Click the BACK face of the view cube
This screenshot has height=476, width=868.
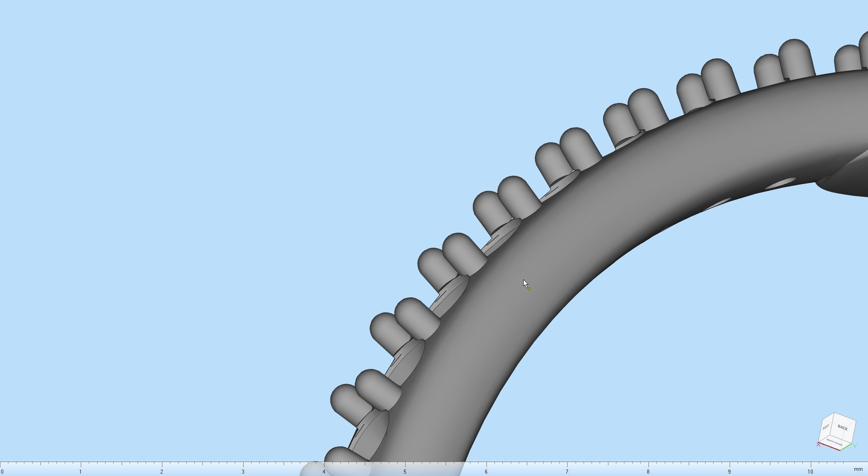[x=844, y=428]
